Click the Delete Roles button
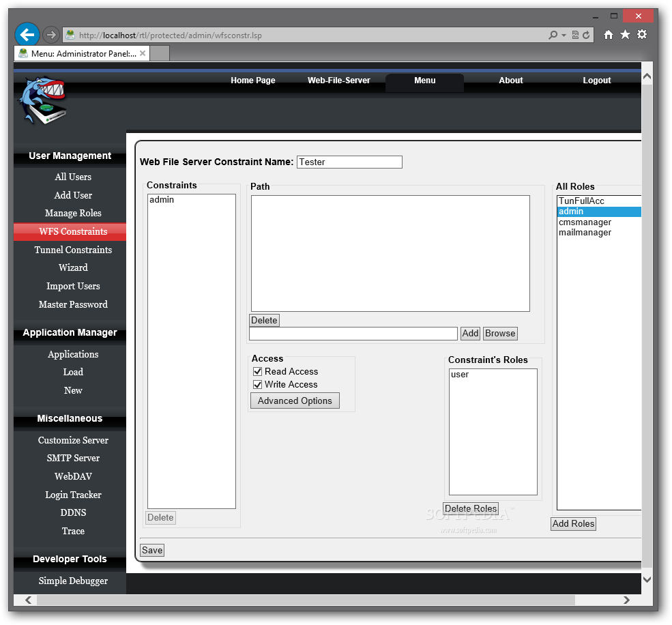Viewport: 672px width, 625px height. [x=471, y=508]
